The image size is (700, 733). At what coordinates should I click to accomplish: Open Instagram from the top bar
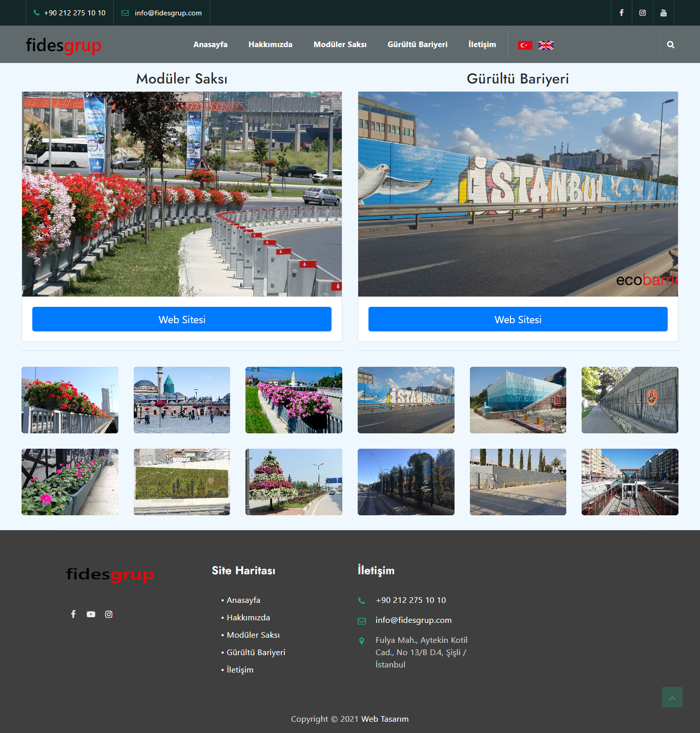click(642, 13)
